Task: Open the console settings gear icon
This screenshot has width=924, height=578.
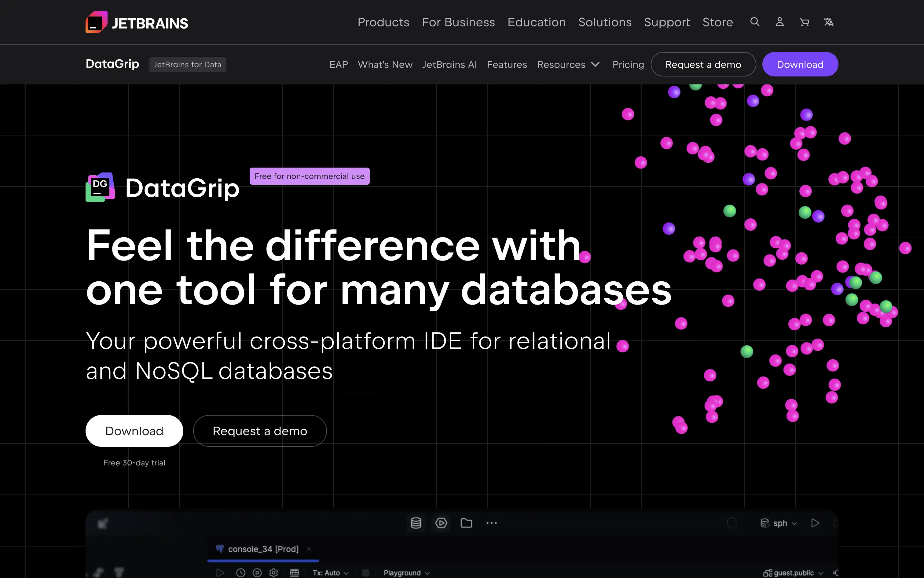Action: click(274, 572)
